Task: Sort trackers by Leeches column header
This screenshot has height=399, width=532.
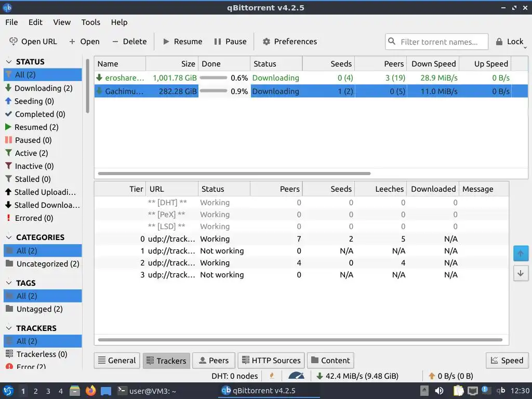Action: [381, 189]
